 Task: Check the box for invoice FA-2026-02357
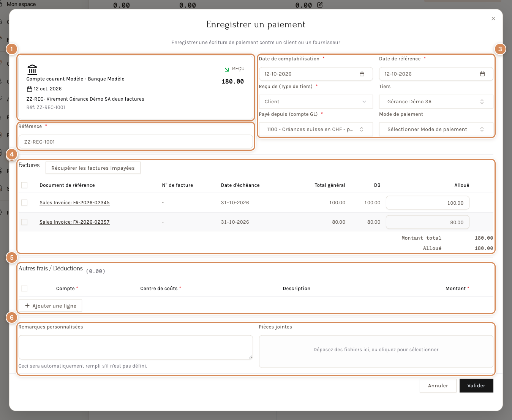point(24,222)
